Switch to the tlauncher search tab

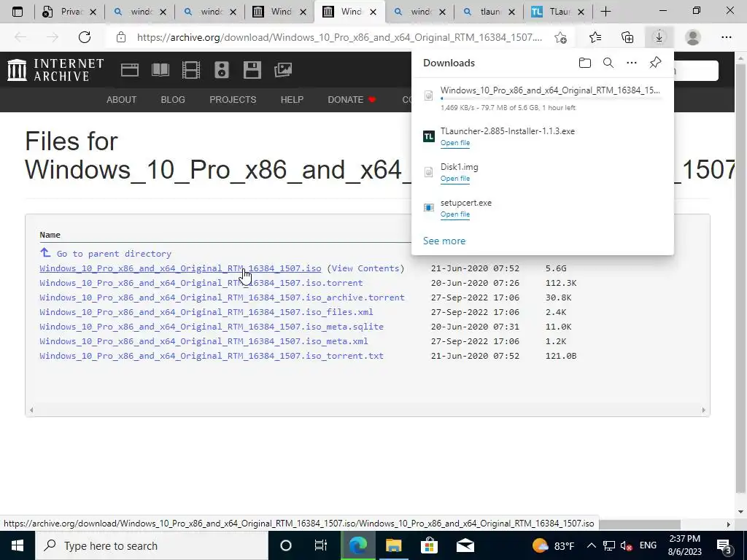[x=488, y=12]
